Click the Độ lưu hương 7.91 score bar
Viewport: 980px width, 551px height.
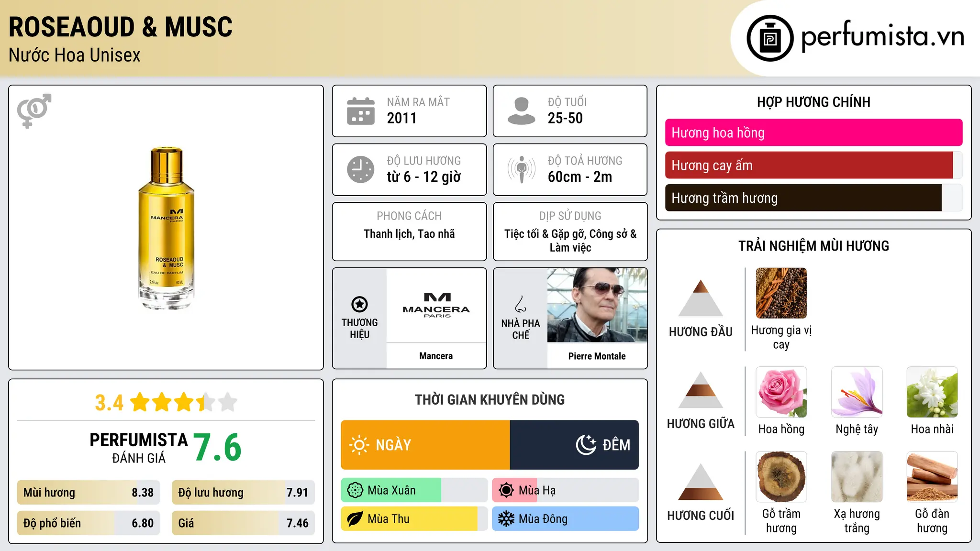pyautogui.click(x=243, y=493)
